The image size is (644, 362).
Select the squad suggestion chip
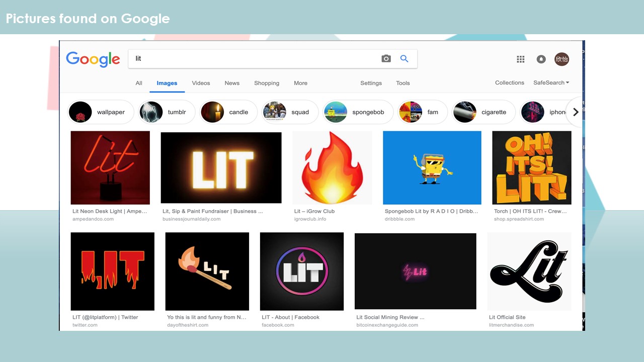290,112
